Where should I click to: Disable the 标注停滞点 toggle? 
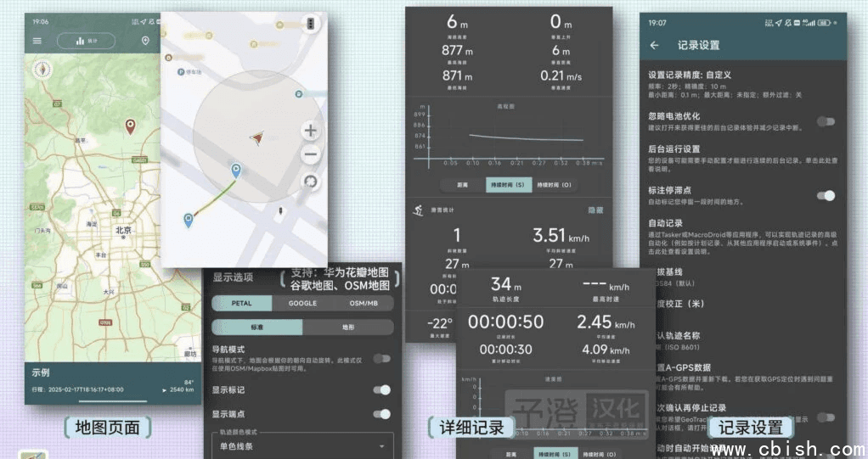coord(825,195)
